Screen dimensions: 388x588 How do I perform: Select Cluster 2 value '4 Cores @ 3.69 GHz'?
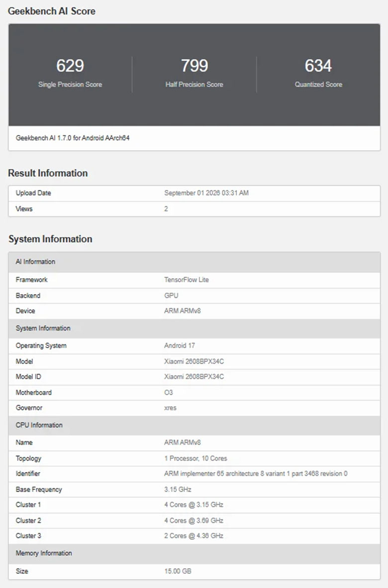pos(194,520)
